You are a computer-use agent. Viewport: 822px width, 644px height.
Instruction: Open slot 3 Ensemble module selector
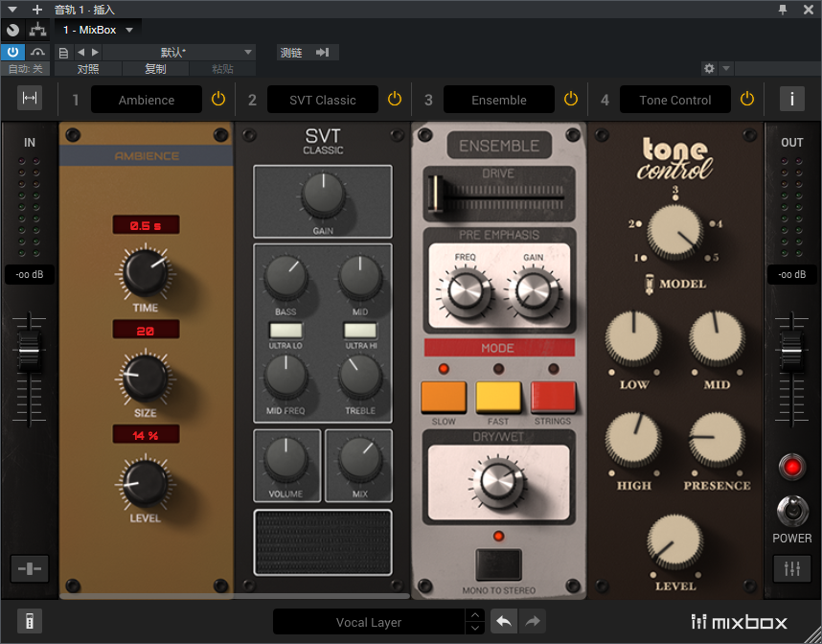click(x=499, y=100)
